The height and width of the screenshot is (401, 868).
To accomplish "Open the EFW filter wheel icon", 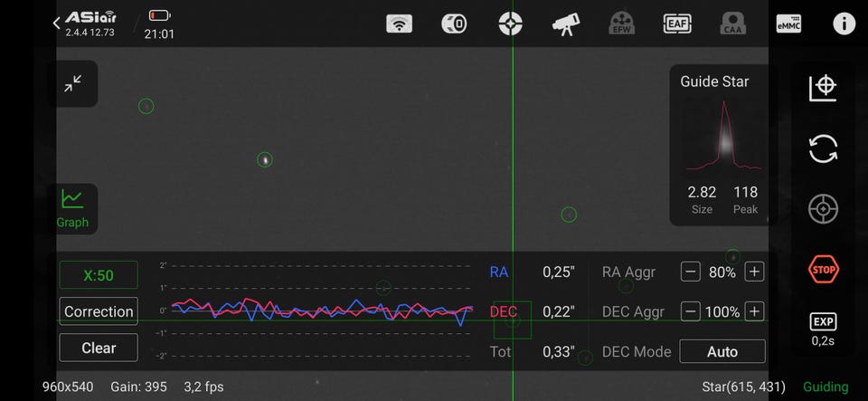I will pyautogui.click(x=622, y=24).
